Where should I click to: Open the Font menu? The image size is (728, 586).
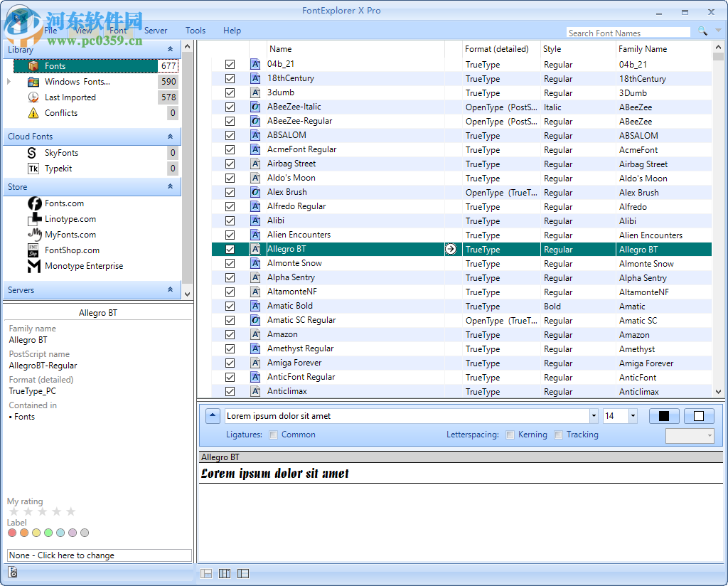point(118,31)
